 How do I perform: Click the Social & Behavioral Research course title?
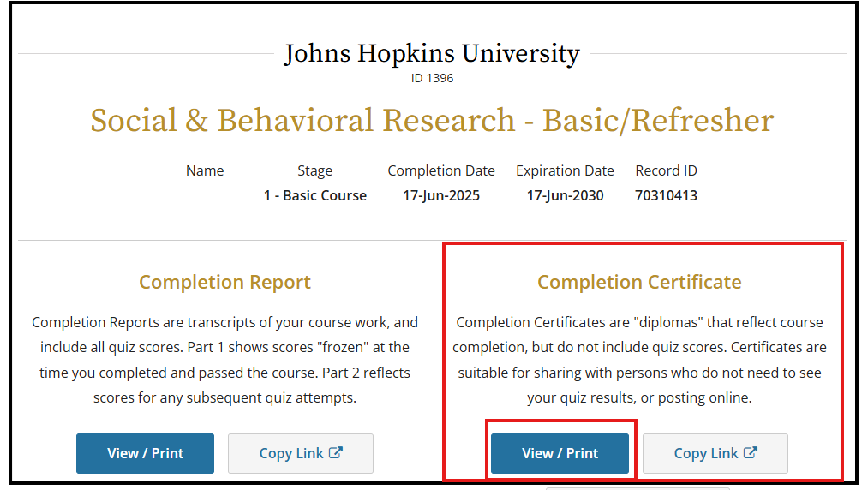point(432,120)
